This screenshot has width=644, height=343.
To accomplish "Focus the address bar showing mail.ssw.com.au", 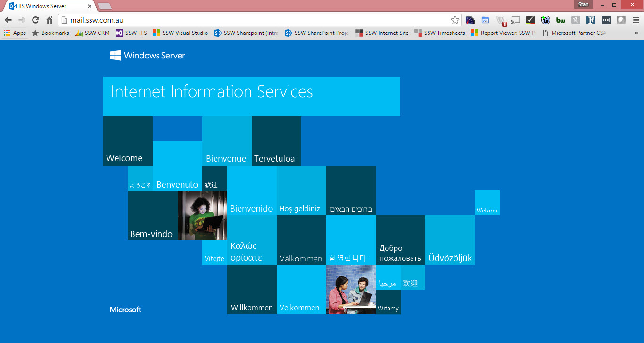I will pos(255,20).
